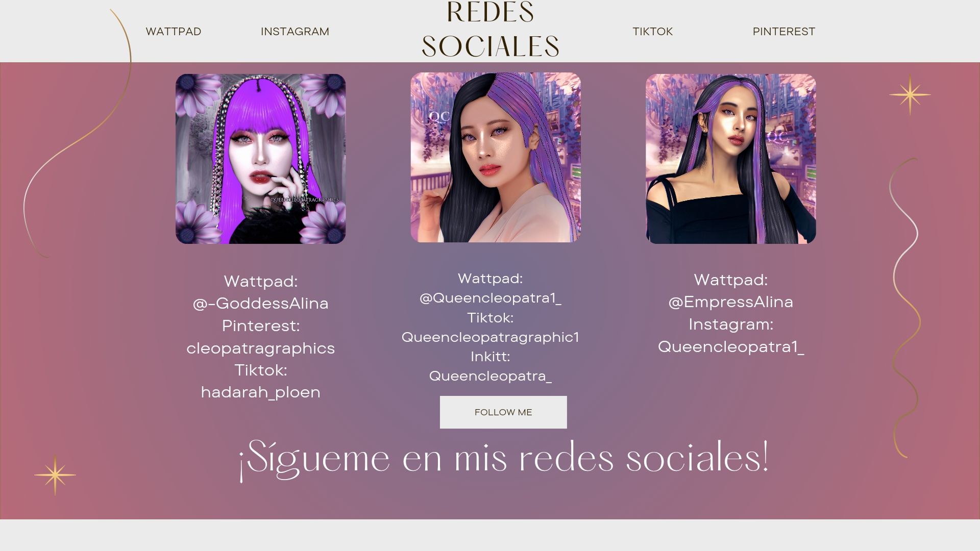
Task: Click the Queencleopatragraphic1 Tiktok username
Action: pyautogui.click(x=491, y=337)
